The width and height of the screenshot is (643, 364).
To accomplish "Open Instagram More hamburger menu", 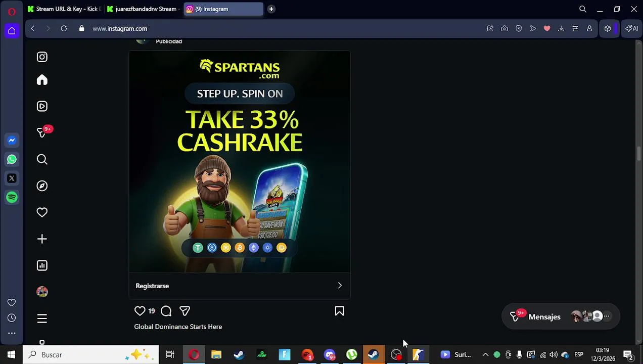I will 42,318.
